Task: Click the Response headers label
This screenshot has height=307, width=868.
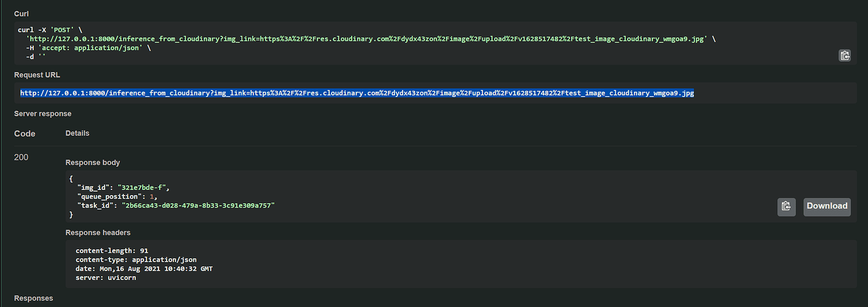Action: (x=98, y=233)
